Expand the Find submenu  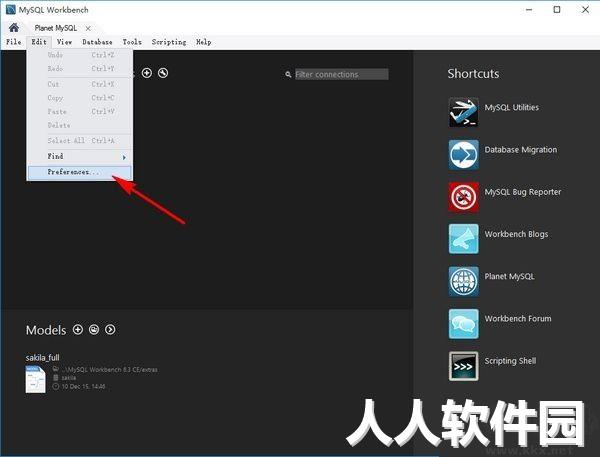click(80, 156)
